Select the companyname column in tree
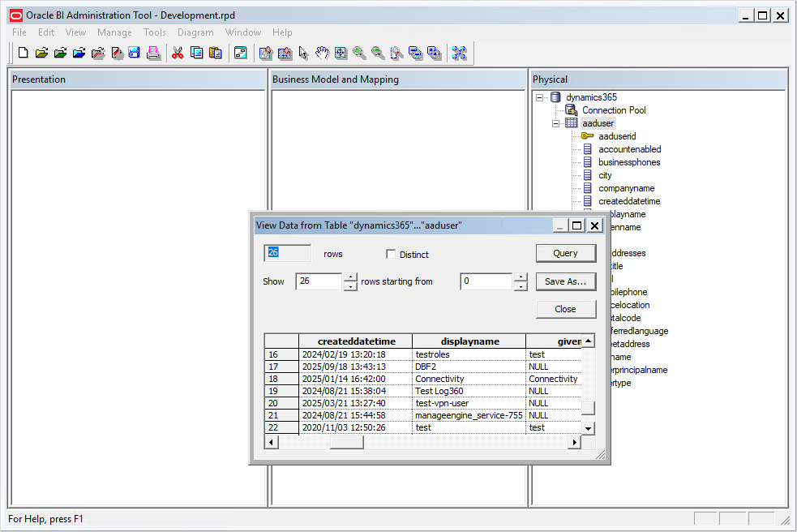The width and height of the screenshot is (797, 532). 627,188
